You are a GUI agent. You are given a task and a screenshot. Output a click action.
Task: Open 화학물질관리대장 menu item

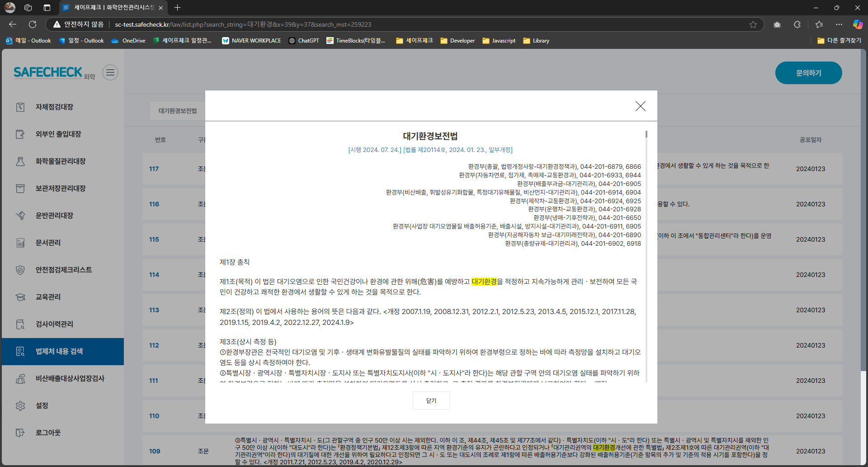pos(63,161)
